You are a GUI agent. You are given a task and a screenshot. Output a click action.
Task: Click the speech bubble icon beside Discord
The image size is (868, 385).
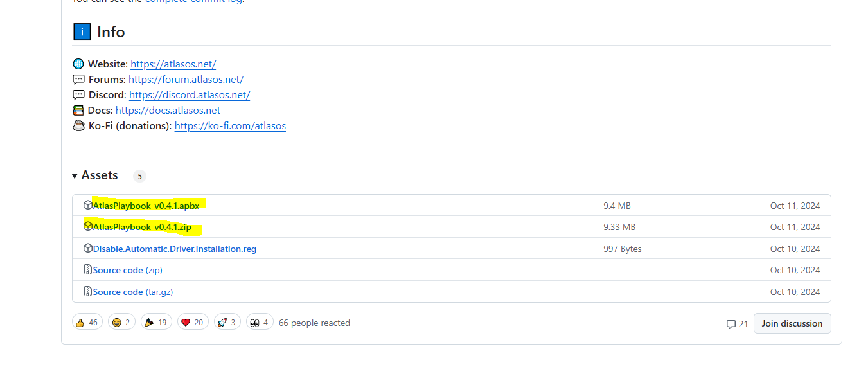[x=78, y=95]
